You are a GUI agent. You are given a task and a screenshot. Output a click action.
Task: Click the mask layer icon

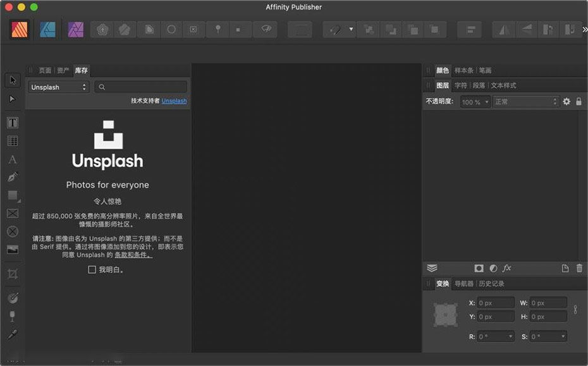click(479, 268)
